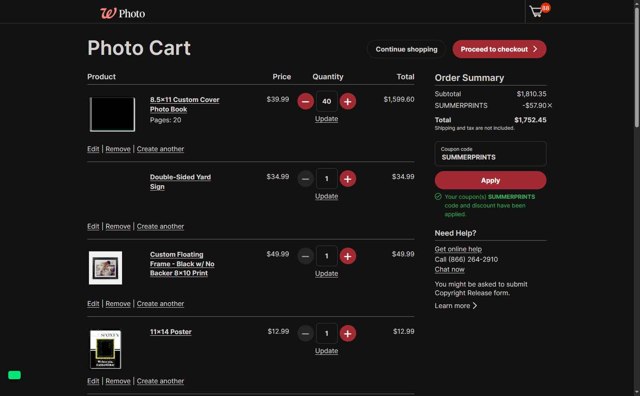This screenshot has height=396, width=640.
Task: Edit the quantity field for 11×14 Poster
Action: [x=327, y=334]
